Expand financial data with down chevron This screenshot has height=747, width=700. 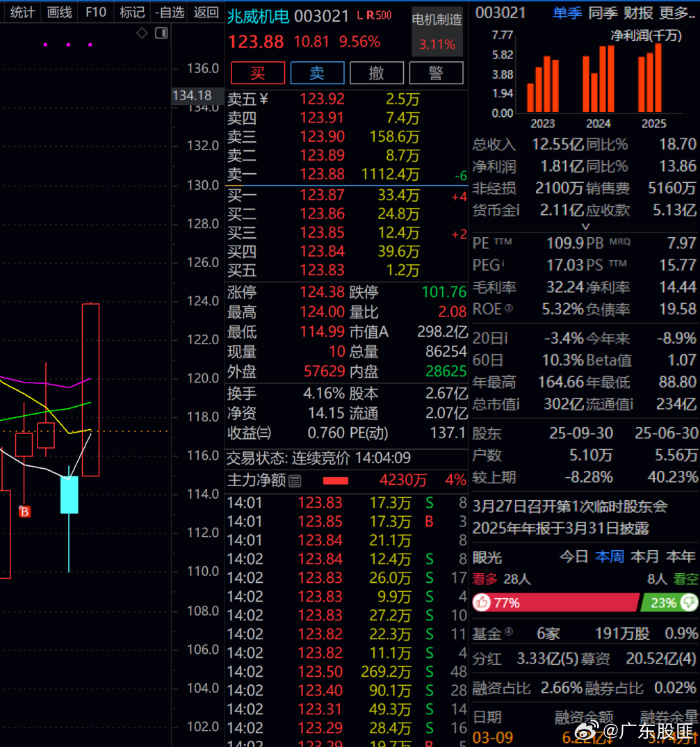click(586, 227)
